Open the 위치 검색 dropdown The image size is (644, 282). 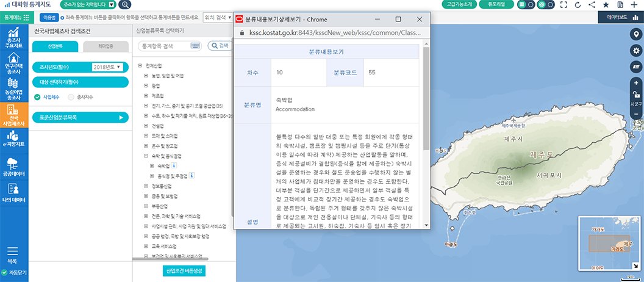click(x=218, y=18)
